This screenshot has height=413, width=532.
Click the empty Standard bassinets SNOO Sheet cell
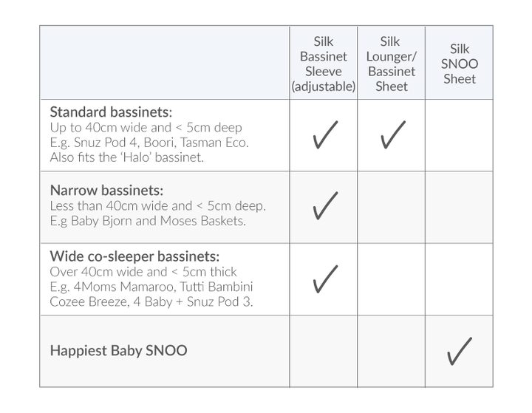[x=459, y=135]
